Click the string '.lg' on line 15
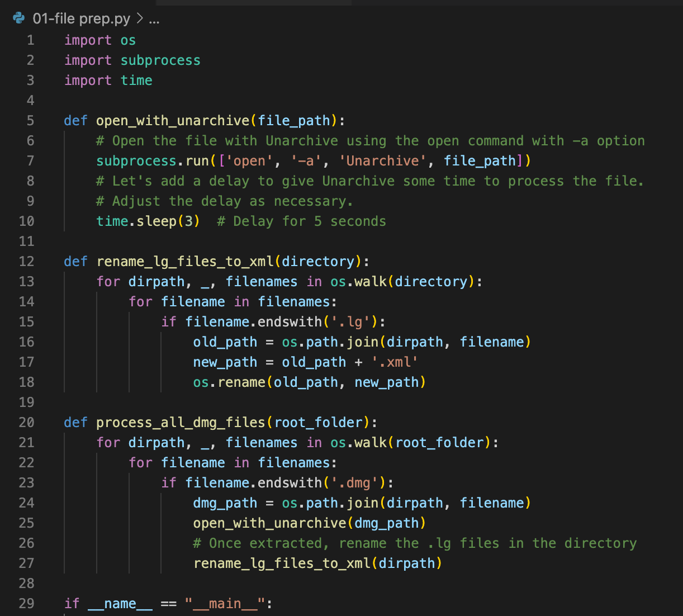 (x=350, y=322)
